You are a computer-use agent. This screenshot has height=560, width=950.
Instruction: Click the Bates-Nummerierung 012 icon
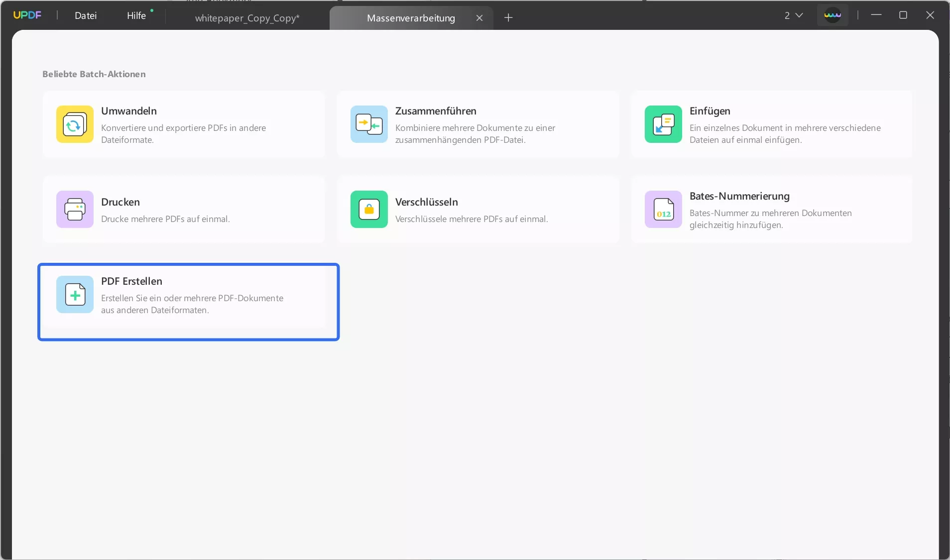663,209
